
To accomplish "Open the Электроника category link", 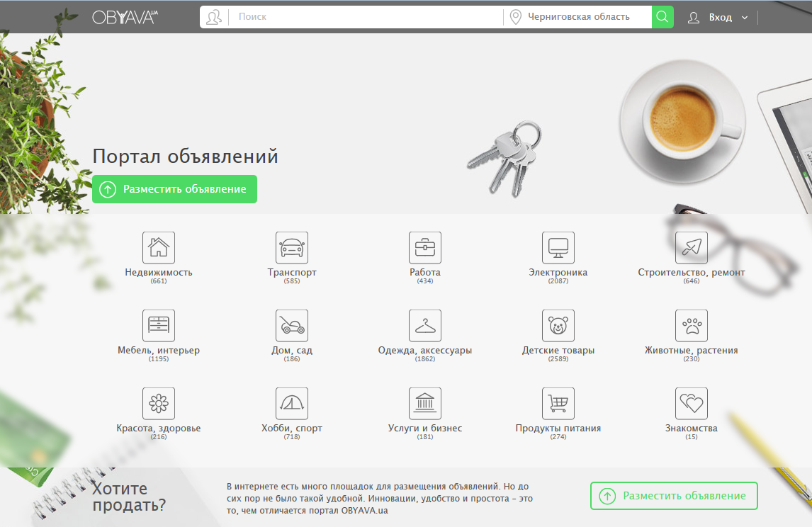I will [x=558, y=272].
